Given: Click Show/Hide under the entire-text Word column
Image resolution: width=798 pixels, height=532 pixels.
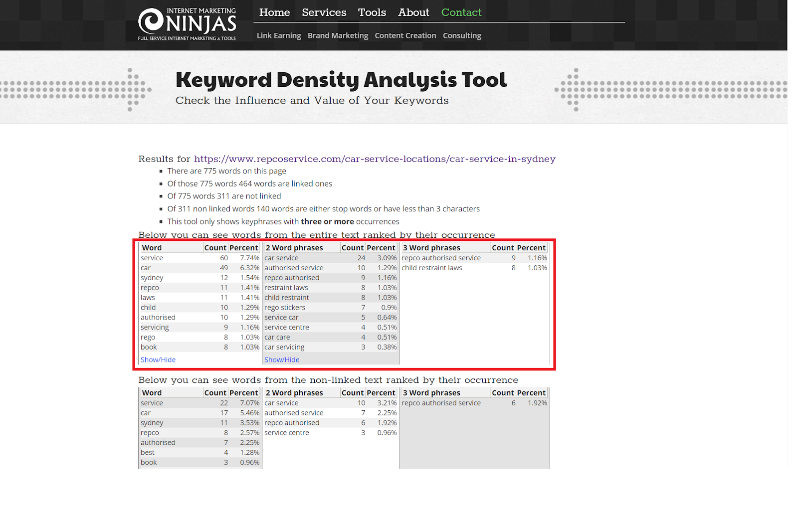Looking at the screenshot, I should click(158, 359).
